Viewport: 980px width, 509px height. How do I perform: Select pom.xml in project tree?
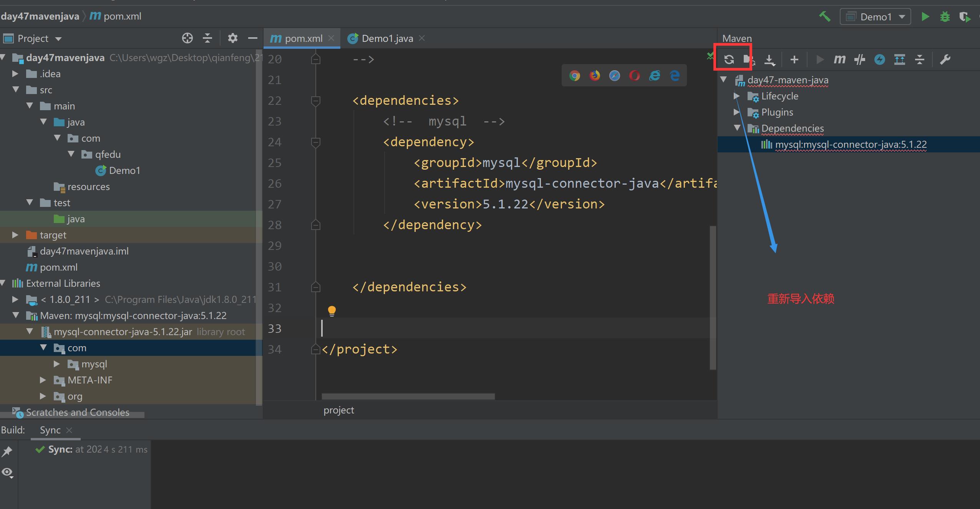51,267
